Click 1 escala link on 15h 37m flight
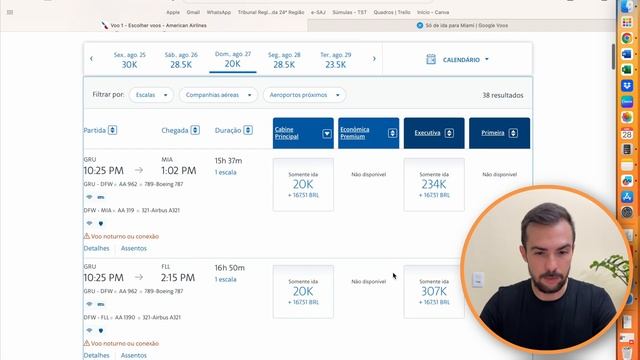The image size is (640, 360). pos(226,172)
